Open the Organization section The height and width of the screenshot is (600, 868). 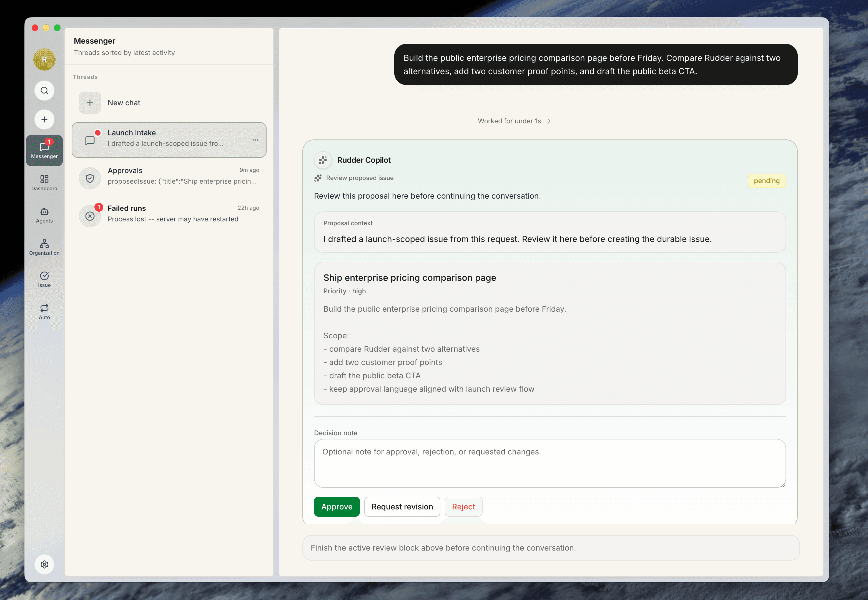[44, 247]
